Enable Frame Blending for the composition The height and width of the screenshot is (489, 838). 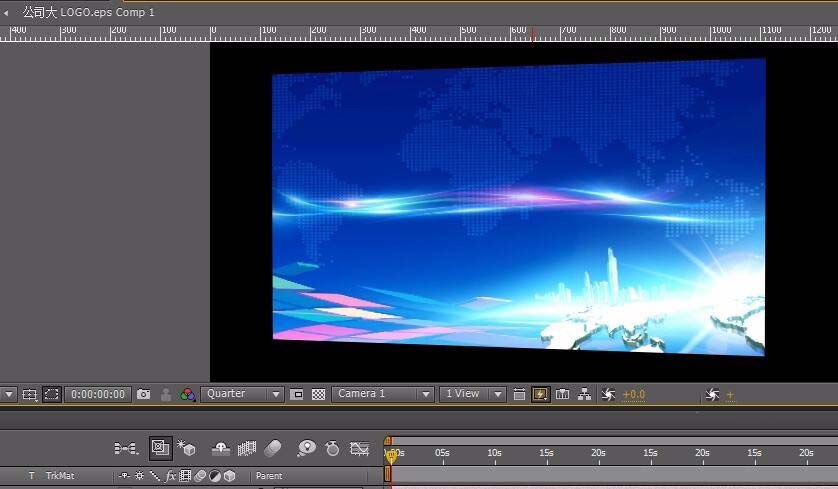[x=246, y=448]
